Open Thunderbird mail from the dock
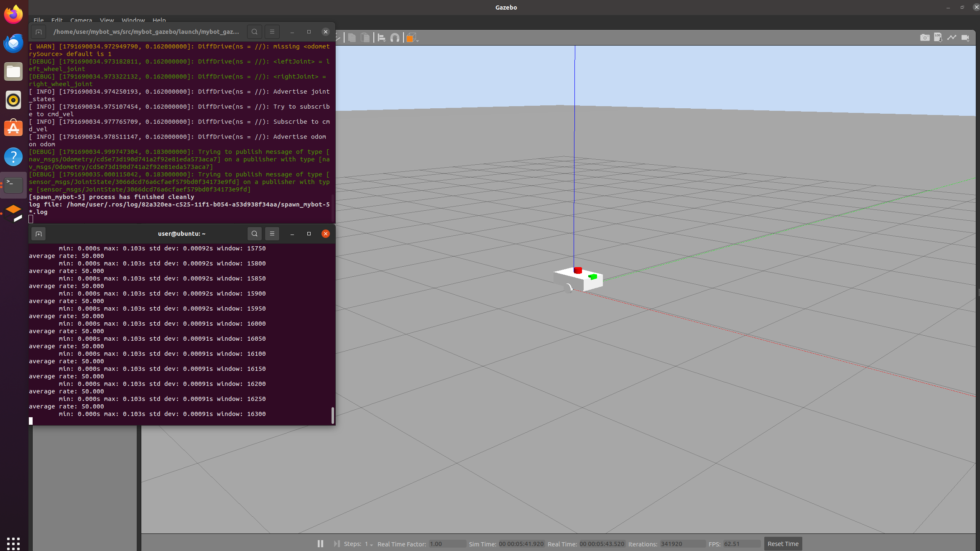This screenshot has width=980, height=551. click(x=13, y=43)
